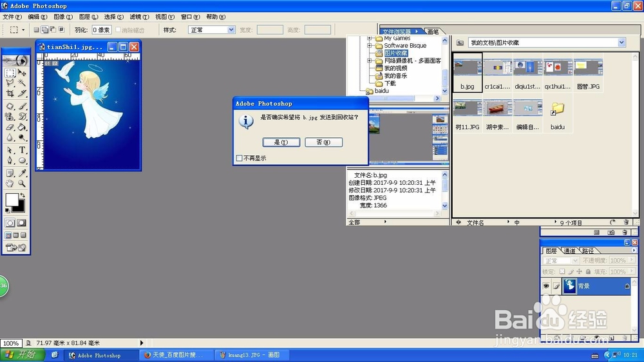Select the Healing/Patch tool
644x362 pixels.
pyautogui.click(x=10, y=106)
